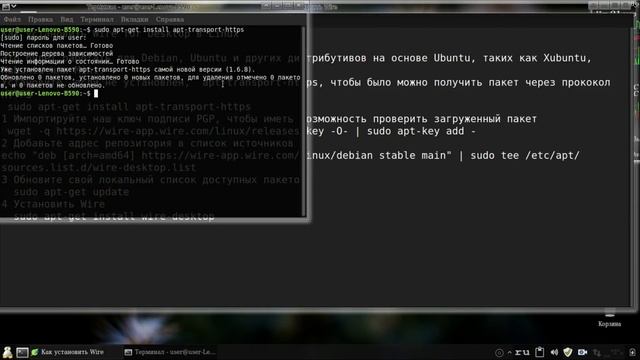Click the 'Чтение информации о состоянии… Готово' line

pyautogui.click(x=70, y=62)
